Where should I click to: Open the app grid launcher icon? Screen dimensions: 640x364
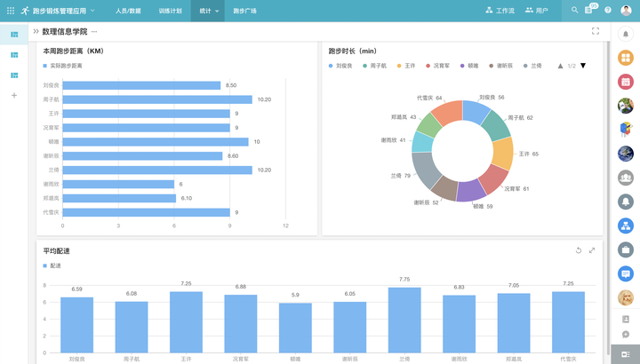click(x=11, y=11)
